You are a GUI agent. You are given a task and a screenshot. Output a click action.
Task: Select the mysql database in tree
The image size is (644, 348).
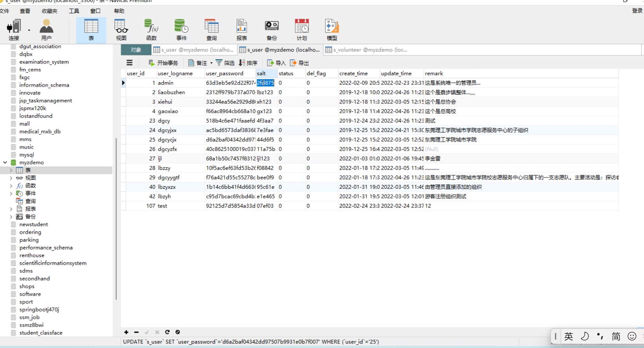tap(26, 155)
